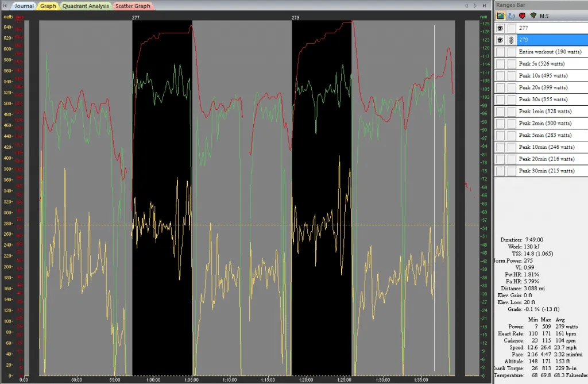Click the next tab arrow at top right

click(475, 6)
